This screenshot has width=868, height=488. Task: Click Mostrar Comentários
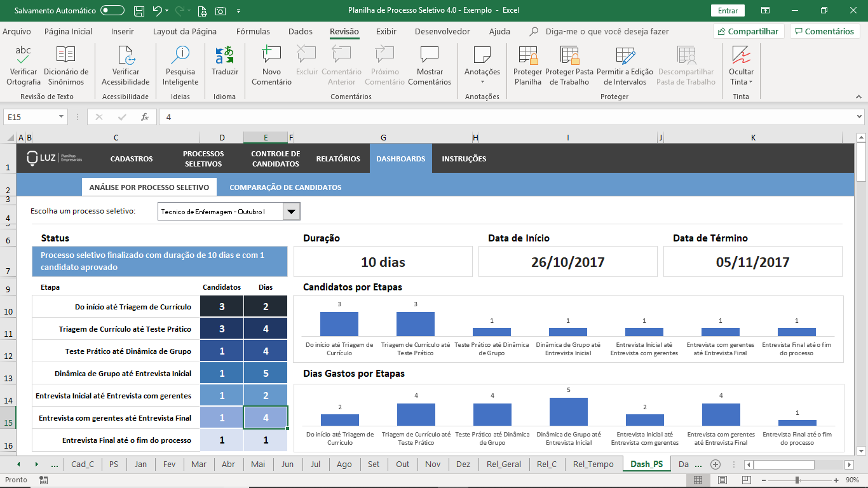pos(430,65)
